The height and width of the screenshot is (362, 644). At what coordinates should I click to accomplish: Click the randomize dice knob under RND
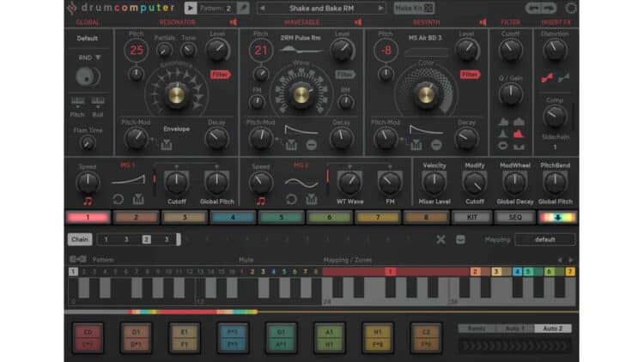pyautogui.click(x=88, y=76)
